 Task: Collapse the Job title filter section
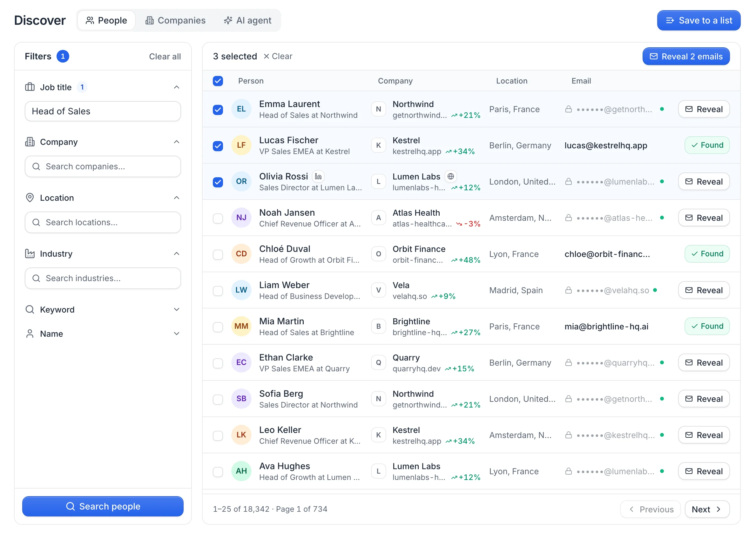click(177, 87)
